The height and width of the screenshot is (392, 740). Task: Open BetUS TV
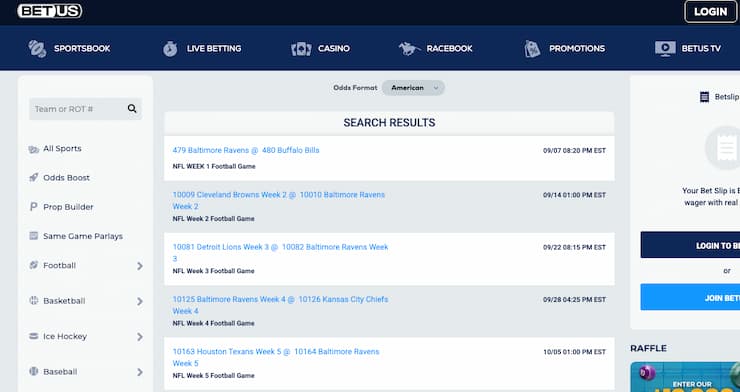tap(688, 49)
